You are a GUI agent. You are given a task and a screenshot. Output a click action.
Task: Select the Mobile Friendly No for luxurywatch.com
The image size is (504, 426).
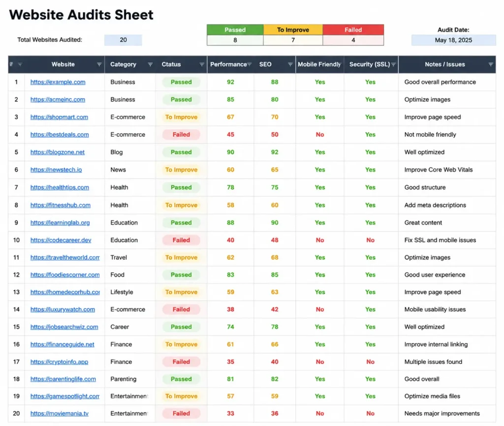(x=320, y=309)
